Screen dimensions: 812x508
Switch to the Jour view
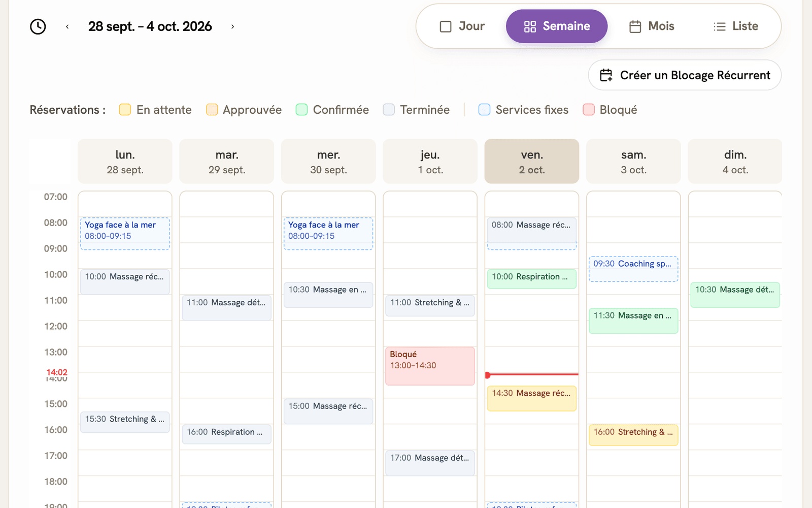[x=462, y=26]
